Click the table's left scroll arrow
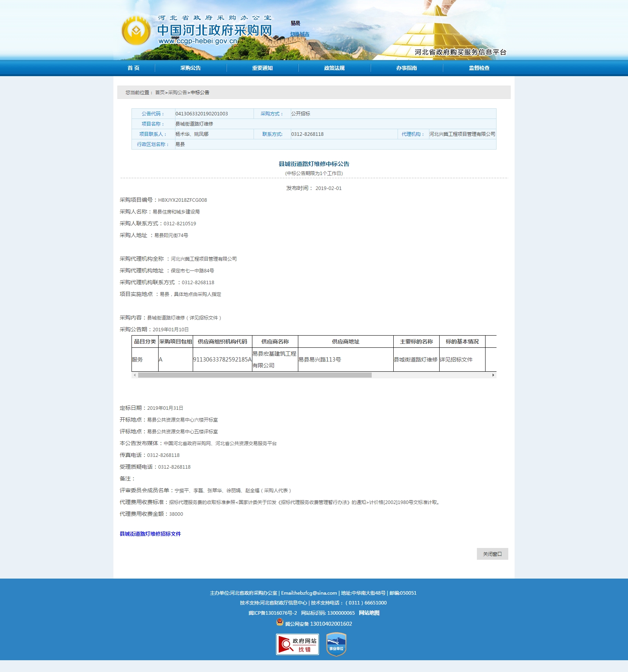This screenshot has width=628, height=672. point(135,375)
